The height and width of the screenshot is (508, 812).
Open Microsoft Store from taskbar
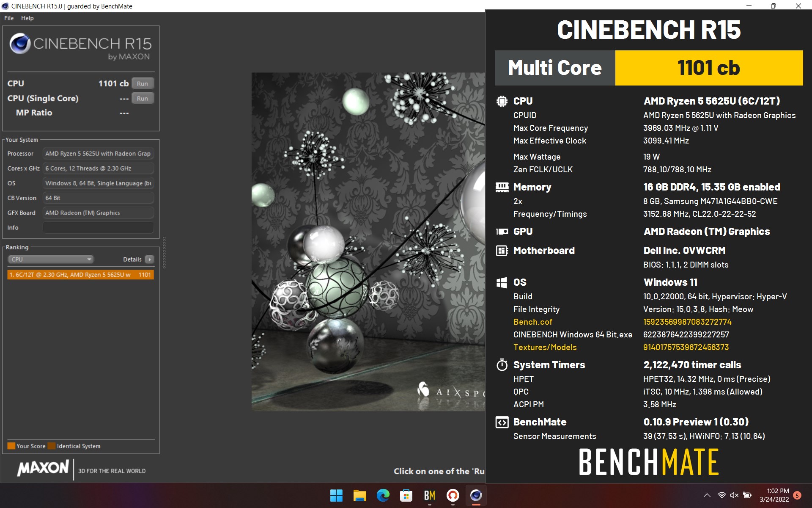[x=406, y=495]
